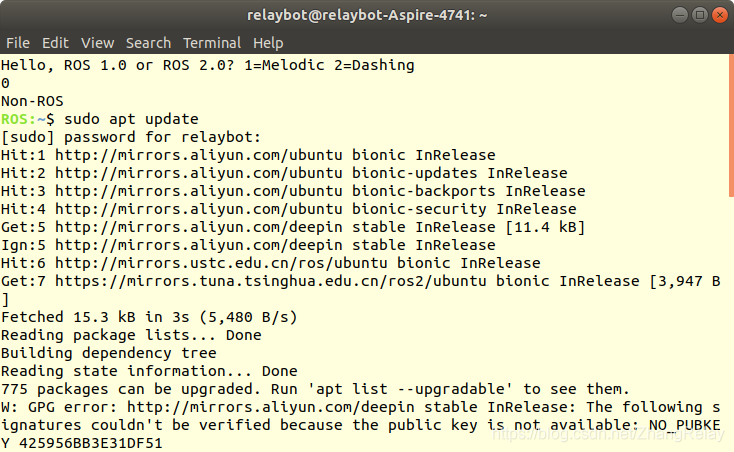Click the 'NO_PUBKE' error text

click(684, 425)
